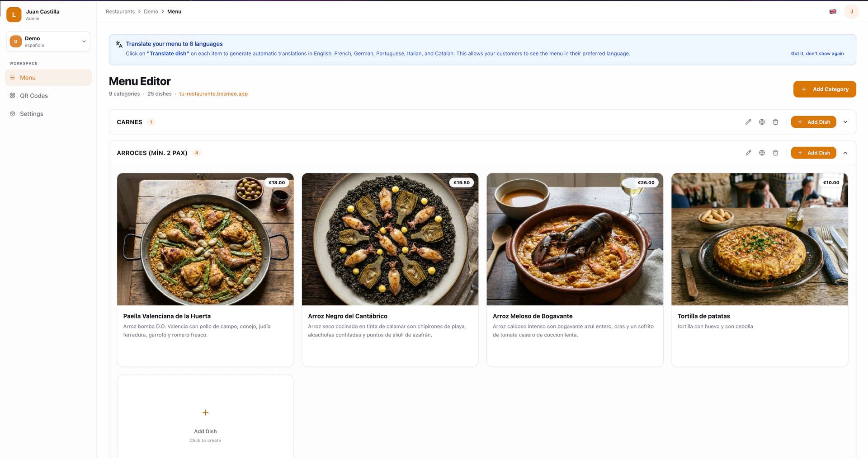Click the translate globe icon for CARNES
Screen dimensions: 868x458
tap(762, 122)
